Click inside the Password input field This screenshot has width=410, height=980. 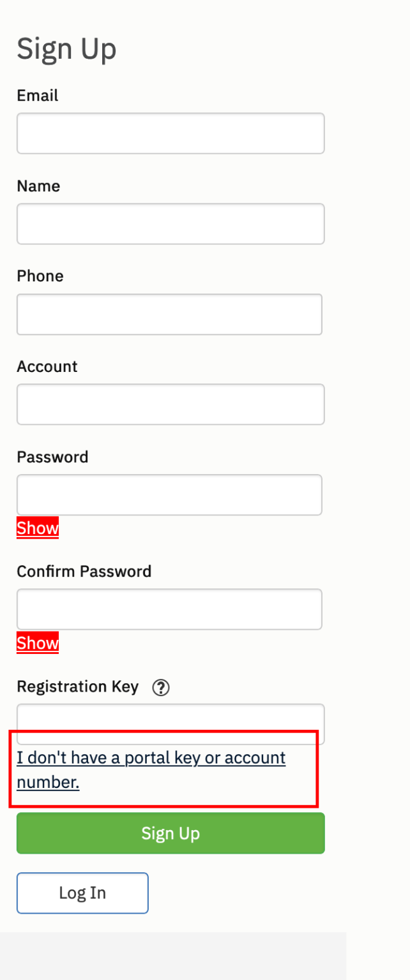tap(169, 494)
